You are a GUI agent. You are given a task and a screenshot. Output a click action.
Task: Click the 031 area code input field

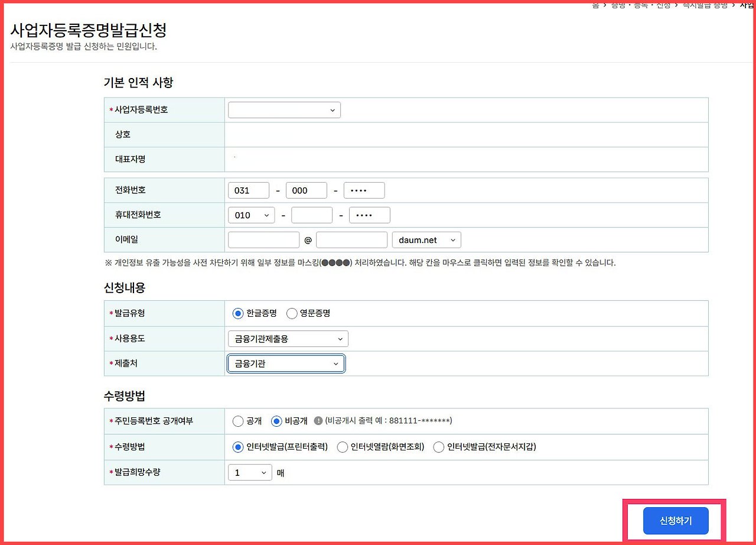click(249, 190)
